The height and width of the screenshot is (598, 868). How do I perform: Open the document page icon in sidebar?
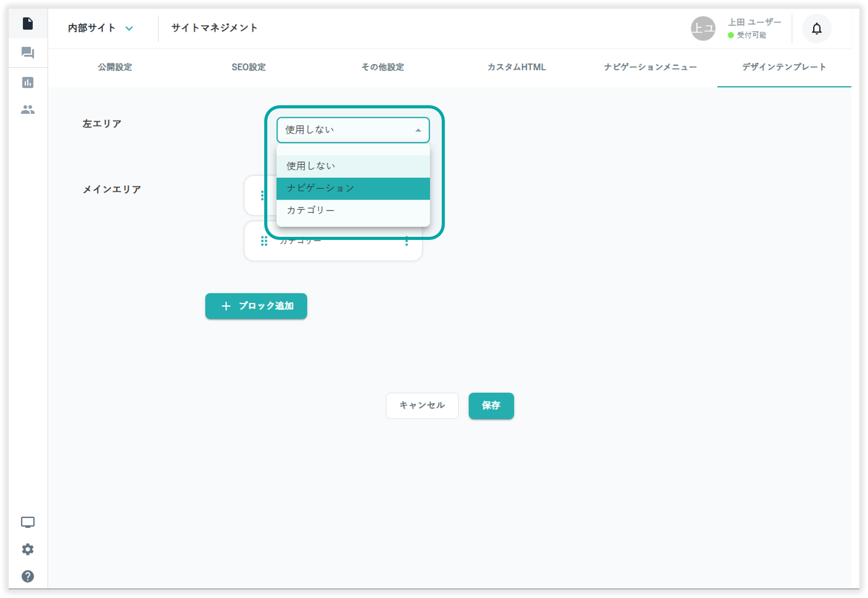click(x=28, y=24)
